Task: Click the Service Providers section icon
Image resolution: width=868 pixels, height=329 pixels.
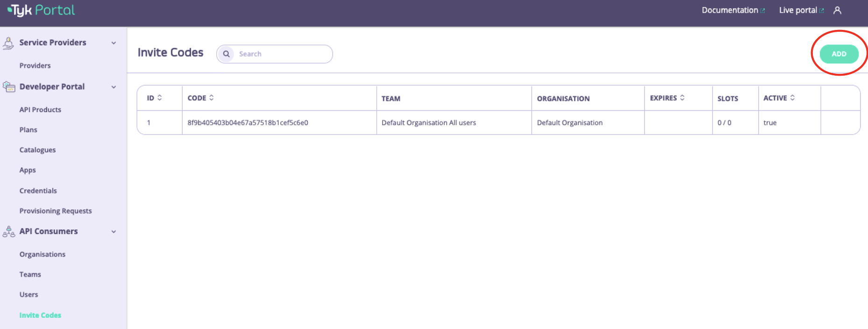Action: click(x=8, y=43)
